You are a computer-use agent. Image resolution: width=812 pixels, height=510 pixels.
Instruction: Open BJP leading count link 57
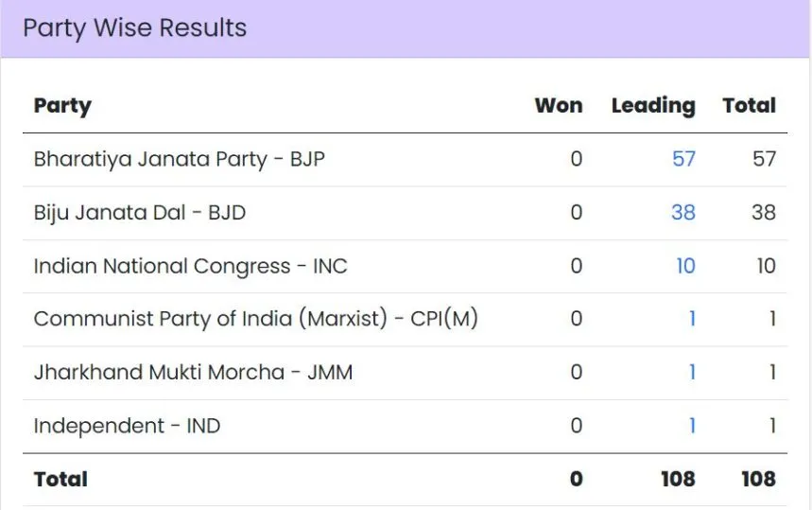coord(683,159)
